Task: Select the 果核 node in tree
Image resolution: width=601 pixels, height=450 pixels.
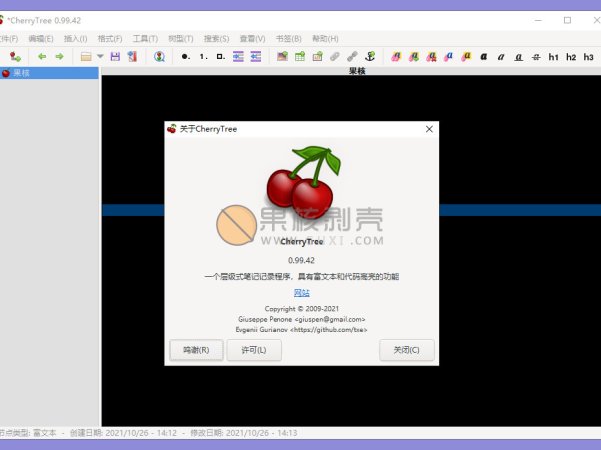Action: pyautogui.click(x=49, y=73)
